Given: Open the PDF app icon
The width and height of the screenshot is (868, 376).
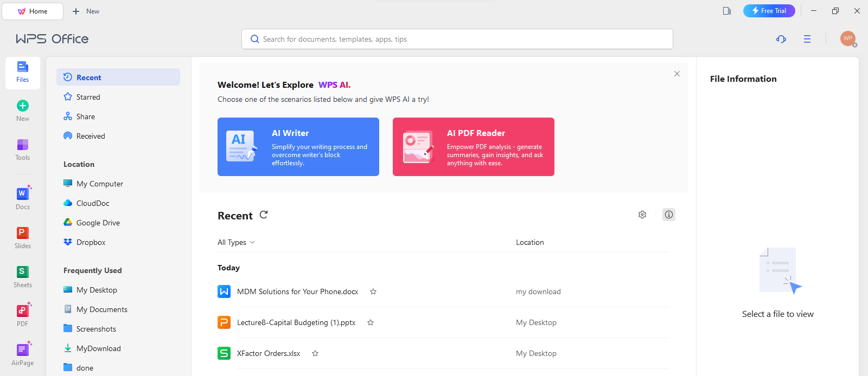Looking at the screenshot, I should 23,310.
